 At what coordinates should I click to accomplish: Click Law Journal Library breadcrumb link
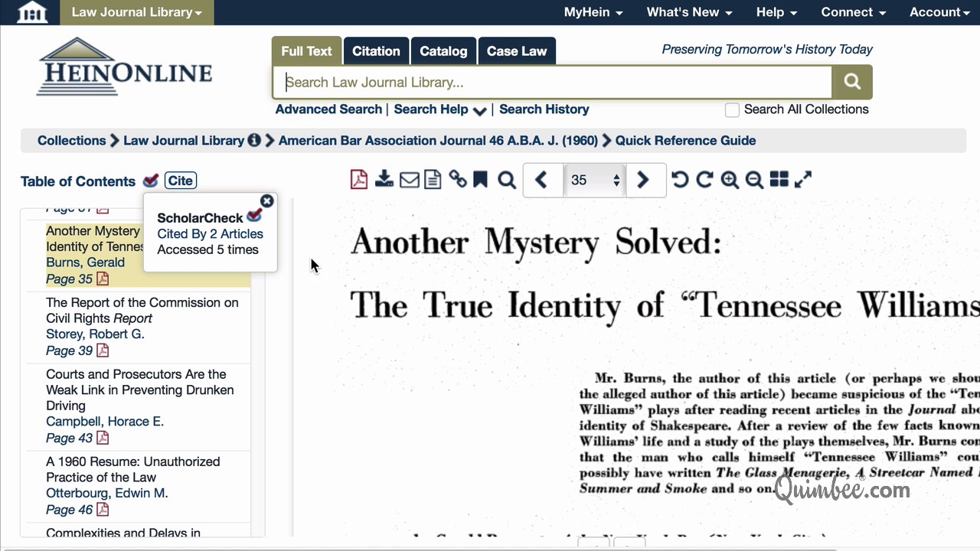click(184, 141)
